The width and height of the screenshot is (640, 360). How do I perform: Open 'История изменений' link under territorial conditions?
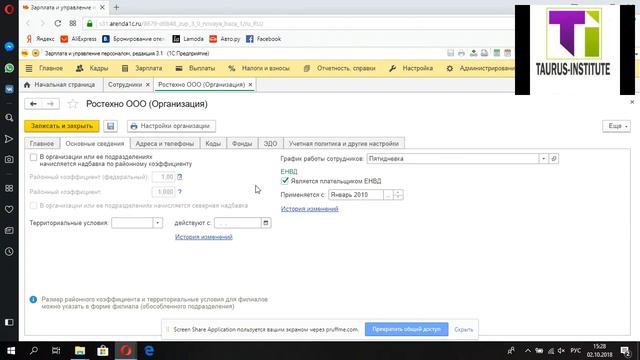tap(204, 237)
